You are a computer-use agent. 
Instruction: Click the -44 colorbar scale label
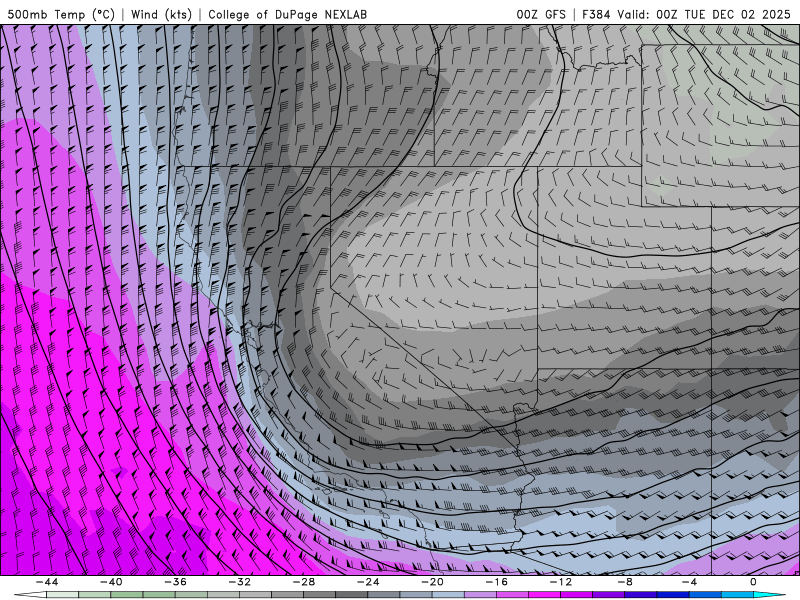point(47,582)
